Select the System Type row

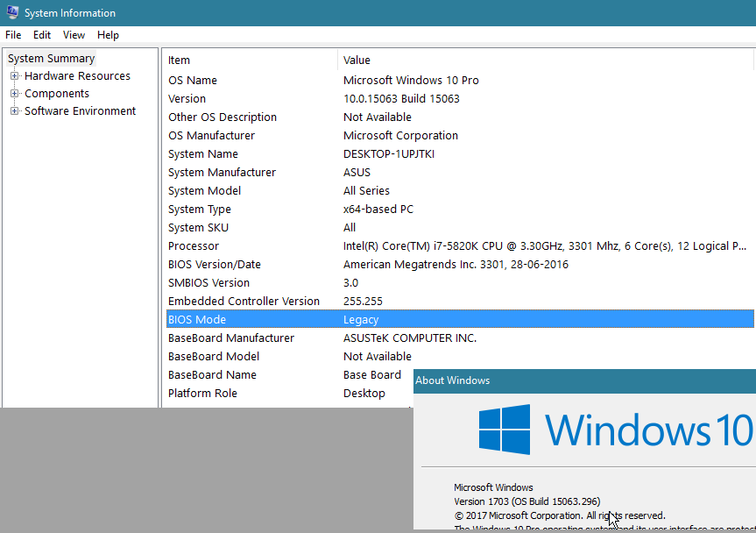coord(460,209)
